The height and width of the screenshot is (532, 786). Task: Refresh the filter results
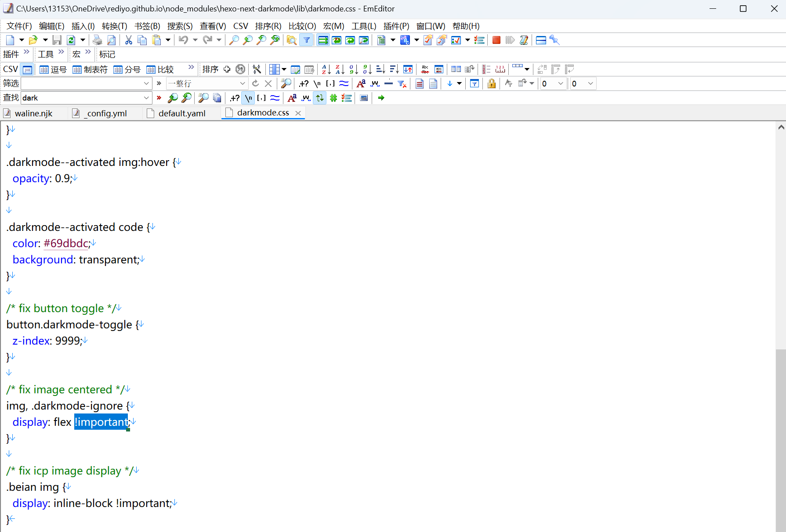click(255, 83)
